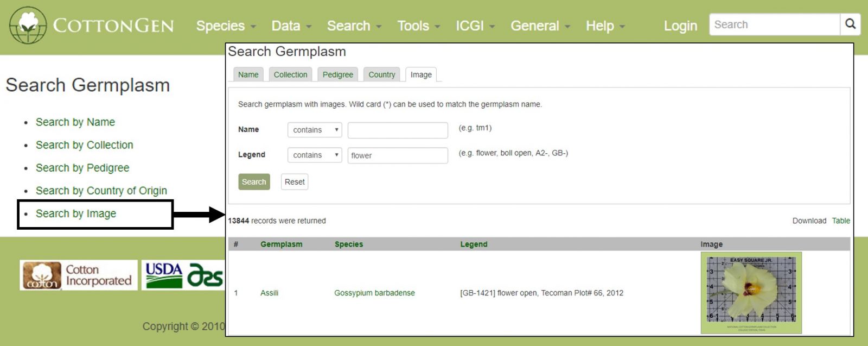Sort results by Species column

(x=349, y=244)
